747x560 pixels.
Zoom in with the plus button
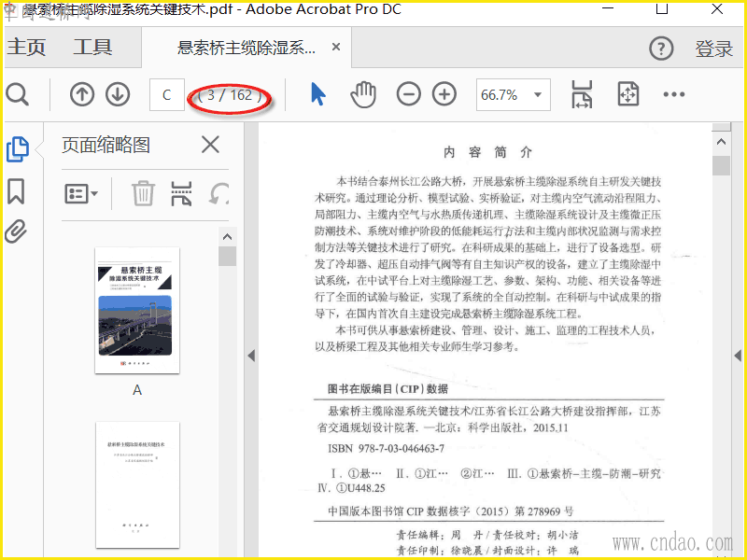(x=444, y=94)
